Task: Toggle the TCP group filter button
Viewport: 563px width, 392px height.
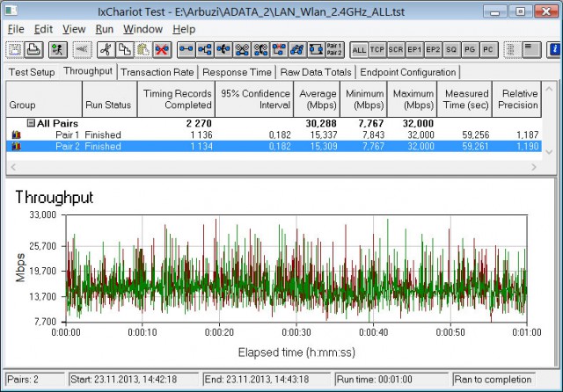Action: [x=377, y=50]
